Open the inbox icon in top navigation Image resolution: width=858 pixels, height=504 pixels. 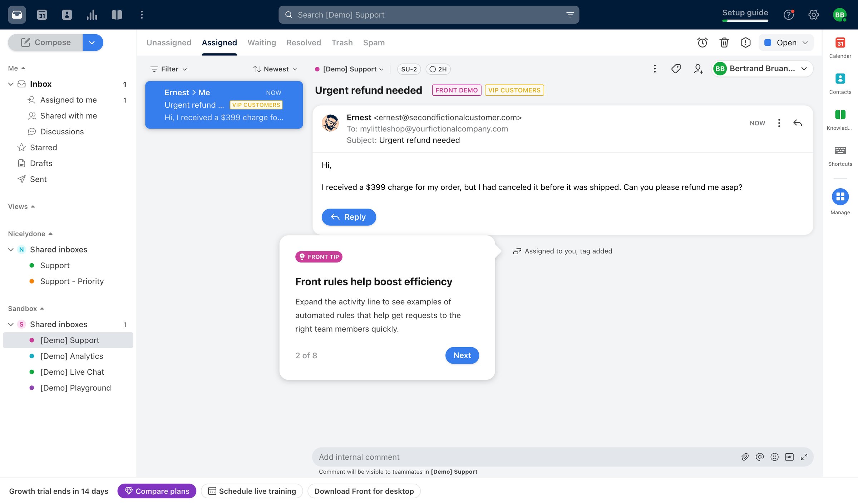click(17, 15)
